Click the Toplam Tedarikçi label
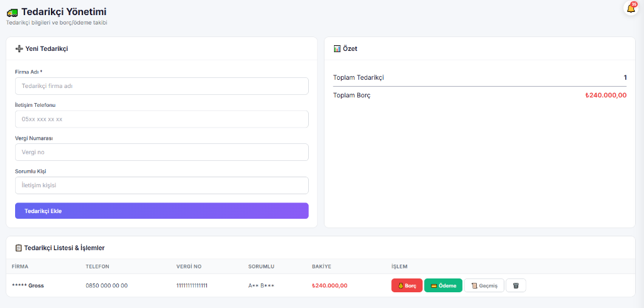This screenshot has height=308, width=644. point(358,77)
